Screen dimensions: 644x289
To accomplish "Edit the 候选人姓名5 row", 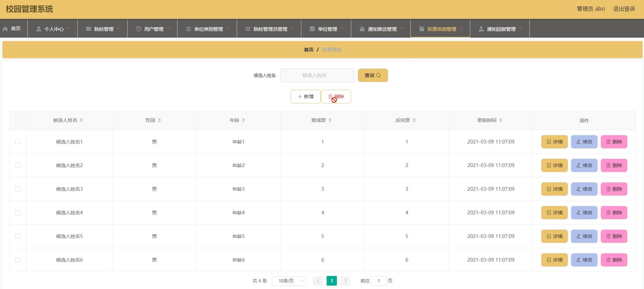I will pyautogui.click(x=584, y=236).
